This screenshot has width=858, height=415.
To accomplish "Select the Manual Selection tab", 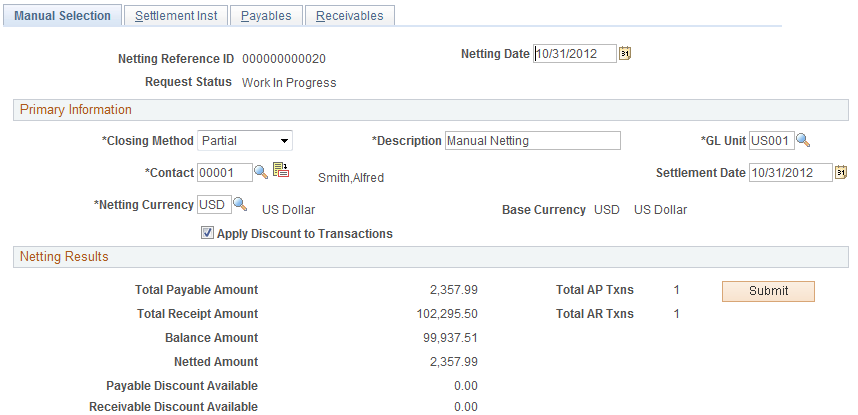I will (x=62, y=16).
